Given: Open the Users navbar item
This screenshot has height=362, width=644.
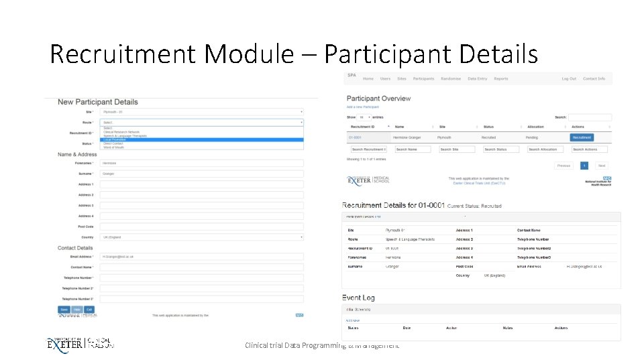Looking at the screenshot, I should pyautogui.click(x=385, y=79).
